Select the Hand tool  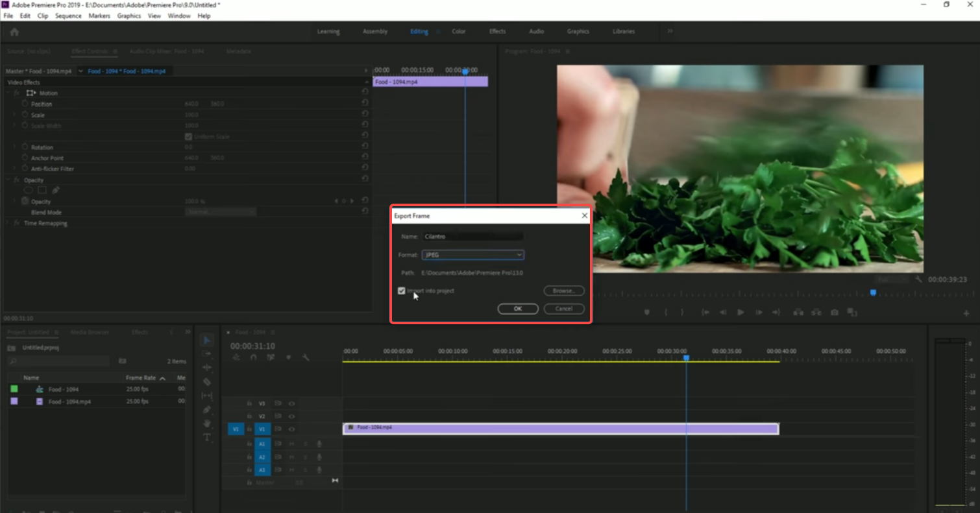207,424
